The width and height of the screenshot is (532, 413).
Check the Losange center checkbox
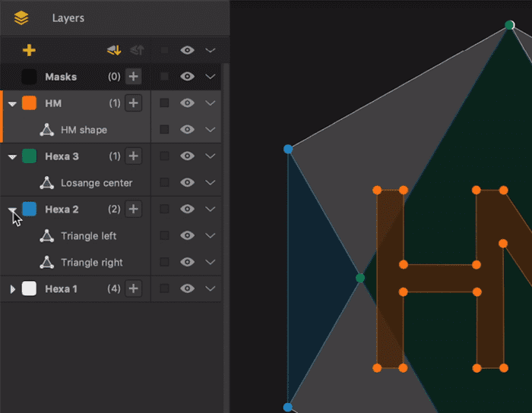click(x=165, y=183)
